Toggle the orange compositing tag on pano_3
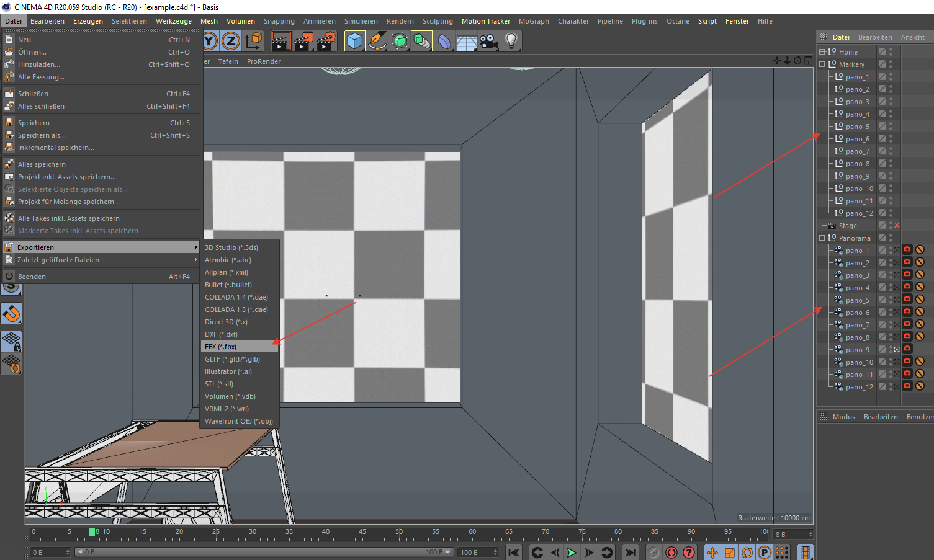This screenshot has height=560, width=934. tap(919, 275)
